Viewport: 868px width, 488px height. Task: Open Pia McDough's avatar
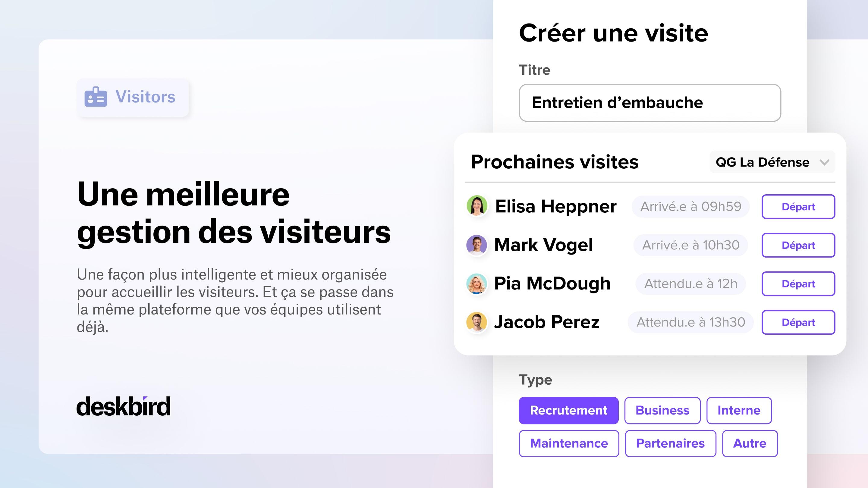click(x=476, y=283)
